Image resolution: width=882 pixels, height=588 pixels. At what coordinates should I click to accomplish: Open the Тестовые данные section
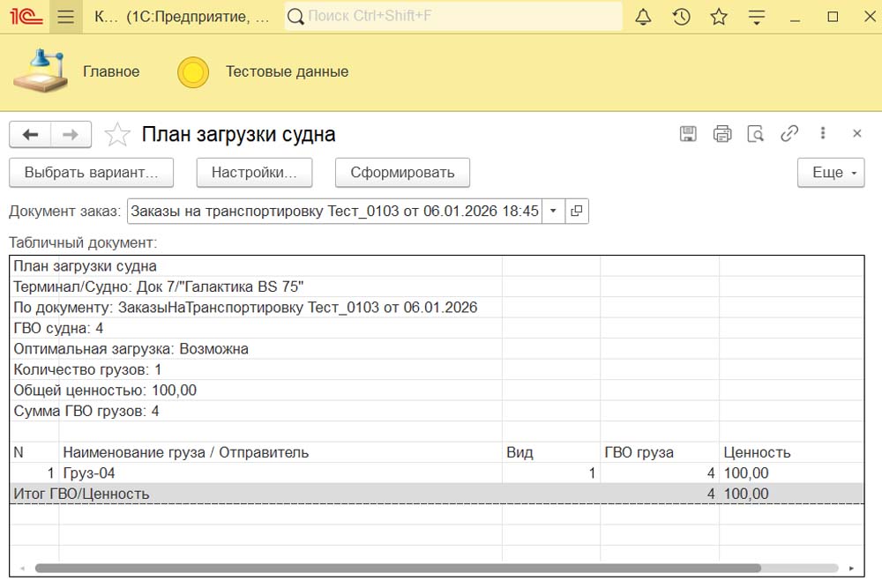287,72
